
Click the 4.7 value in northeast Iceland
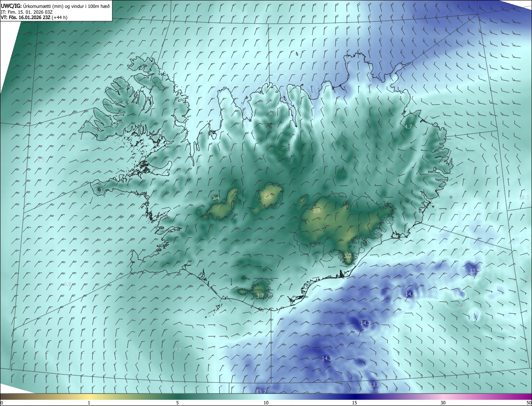[408, 127]
